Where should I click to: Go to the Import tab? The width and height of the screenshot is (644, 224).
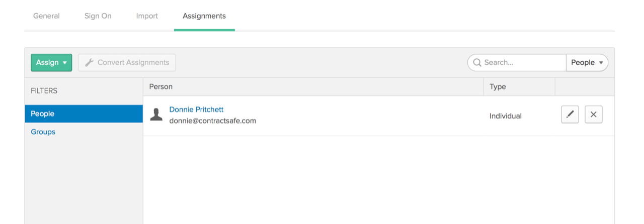[147, 16]
